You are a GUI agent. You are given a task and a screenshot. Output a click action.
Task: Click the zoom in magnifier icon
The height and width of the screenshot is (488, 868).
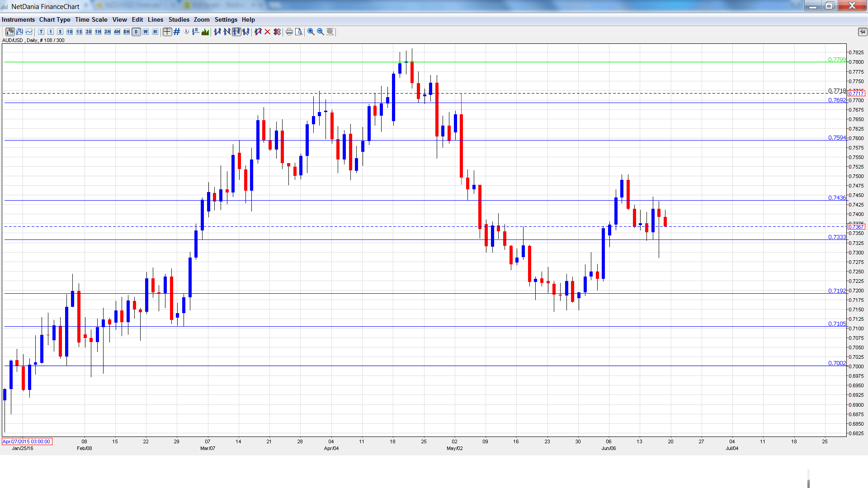311,32
